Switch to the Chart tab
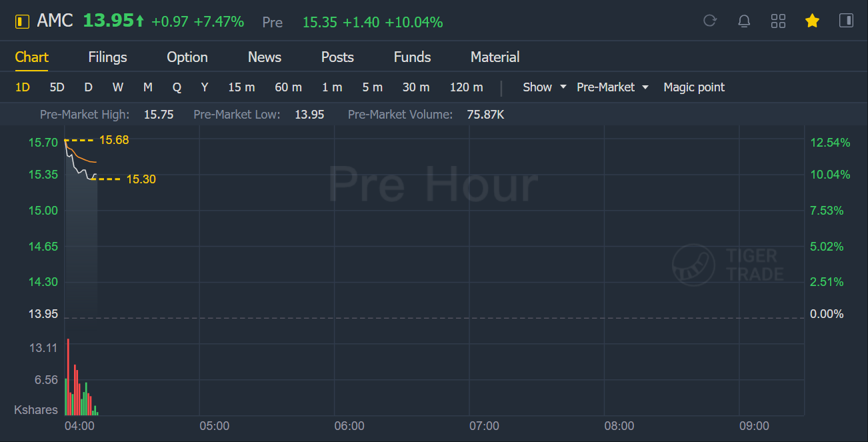Viewport: 868px width, 442px height. [32, 57]
